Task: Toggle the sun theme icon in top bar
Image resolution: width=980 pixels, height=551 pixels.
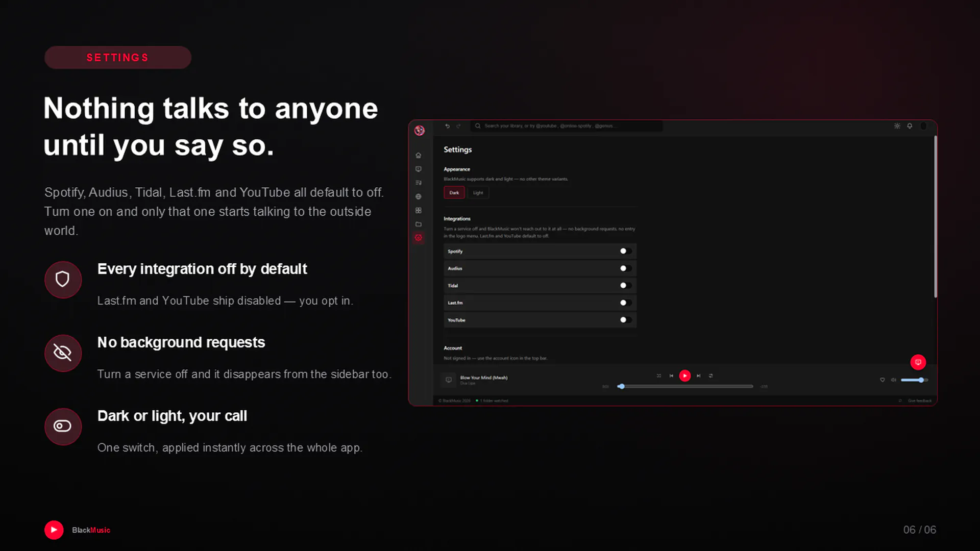Action: 897,126
